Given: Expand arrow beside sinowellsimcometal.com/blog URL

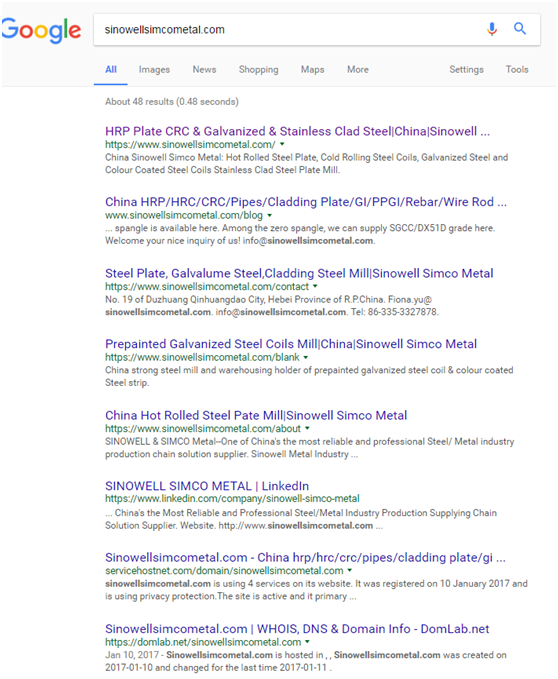Looking at the screenshot, I should [269, 215].
